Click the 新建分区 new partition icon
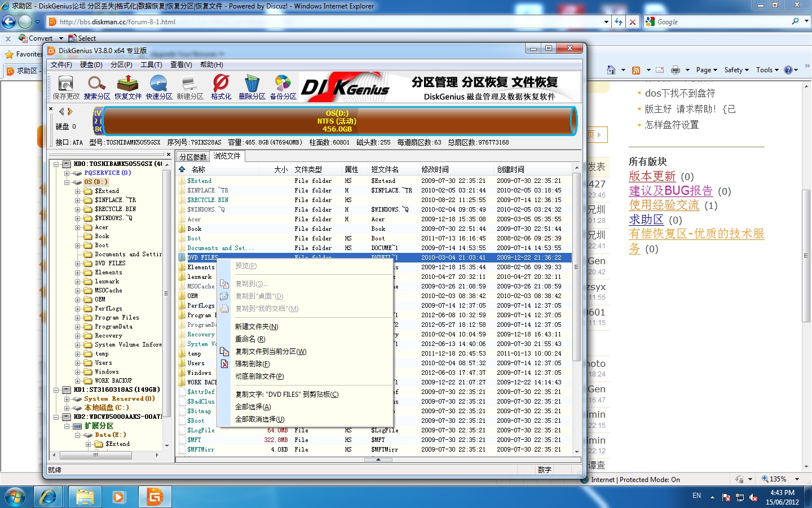The image size is (812, 508). 190,87
